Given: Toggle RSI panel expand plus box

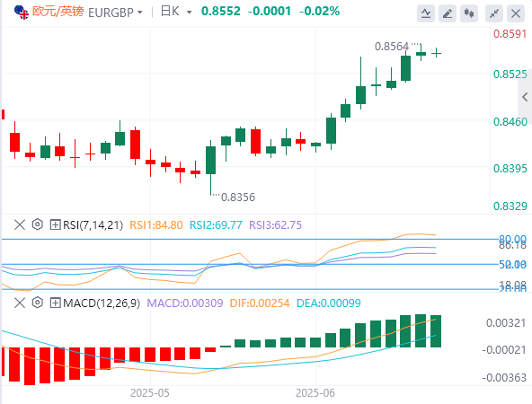Looking at the screenshot, I should 55,224.
